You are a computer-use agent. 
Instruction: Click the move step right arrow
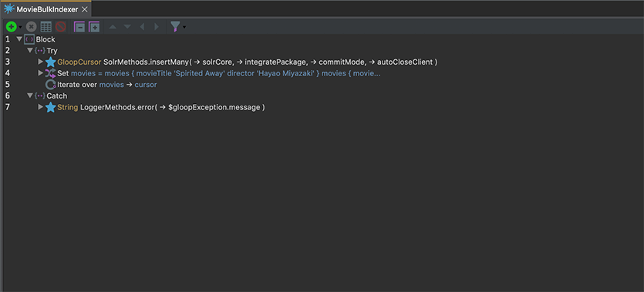[157, 27]
